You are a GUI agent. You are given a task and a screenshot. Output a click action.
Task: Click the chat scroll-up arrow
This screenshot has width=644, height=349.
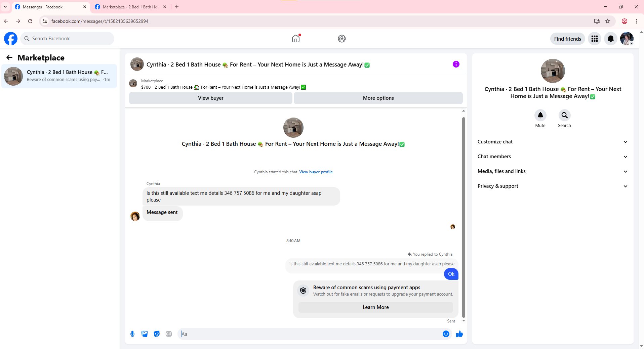[464, 111]
